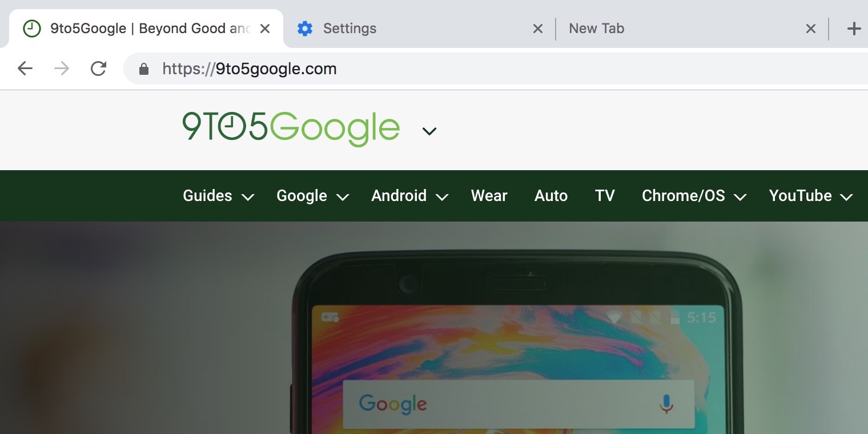
Task: Open the Wear section link
Action: [489, 196]
